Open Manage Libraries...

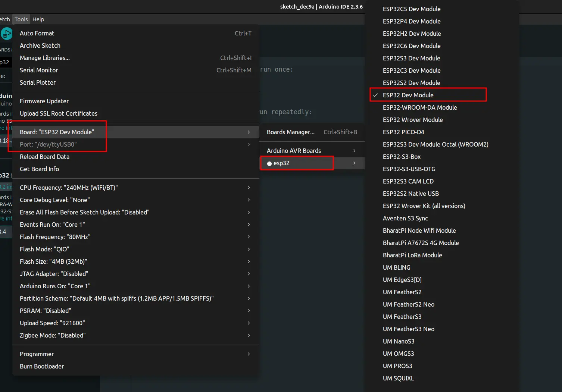point(136,58)
